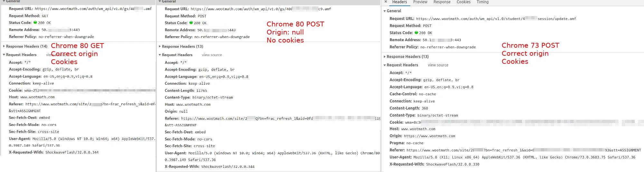Click the green status dot beside GET request's 200 OK

click(x=35, y=23)
